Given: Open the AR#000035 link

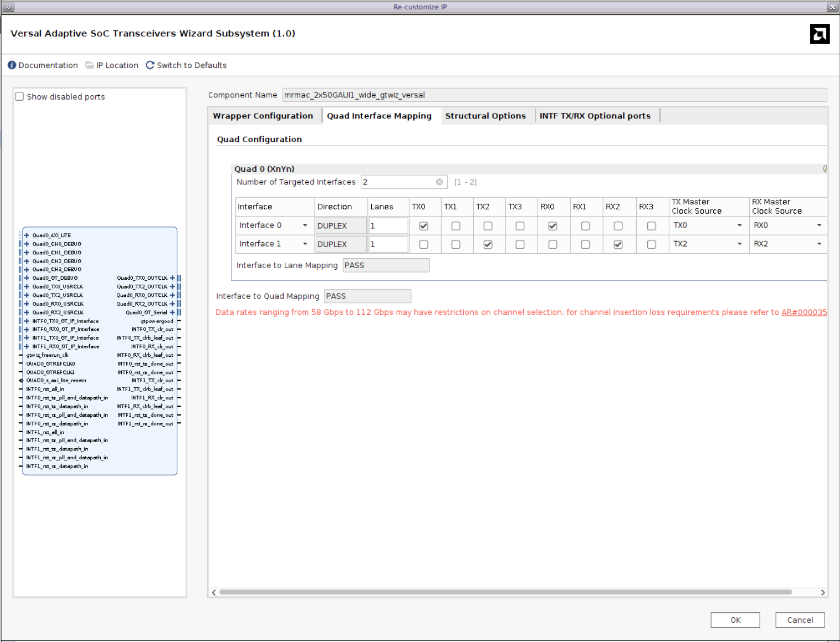Looking at the screenshot, I should point(804,312).
